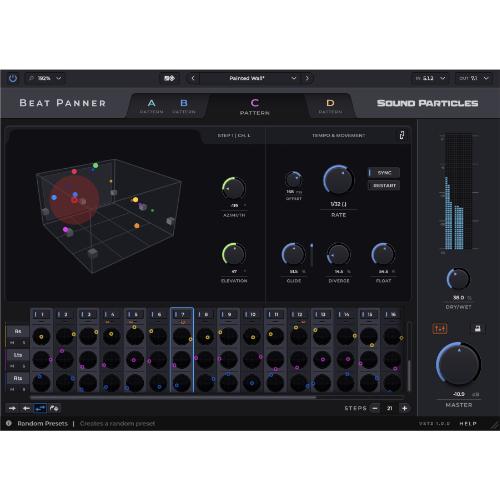The height and width of the screenshot is (500, 500).
Task: Toggle the RESTART button
Action: pos(384,185)
